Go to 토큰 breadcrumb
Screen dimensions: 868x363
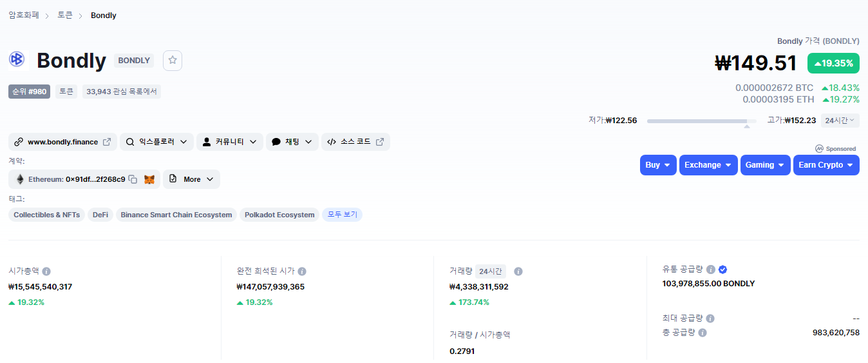pos(65,15)
